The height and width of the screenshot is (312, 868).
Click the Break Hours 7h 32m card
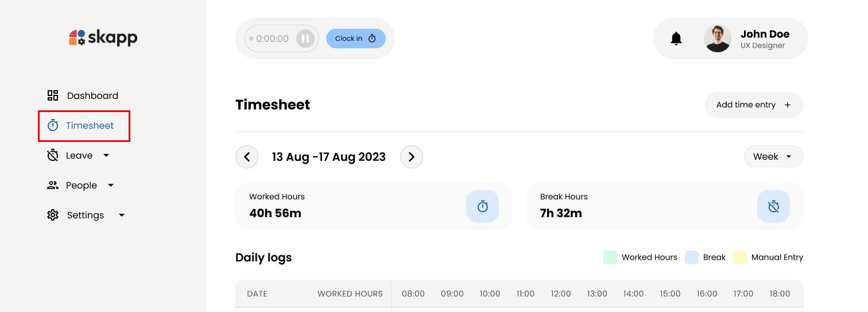click(x=665, y=206)
